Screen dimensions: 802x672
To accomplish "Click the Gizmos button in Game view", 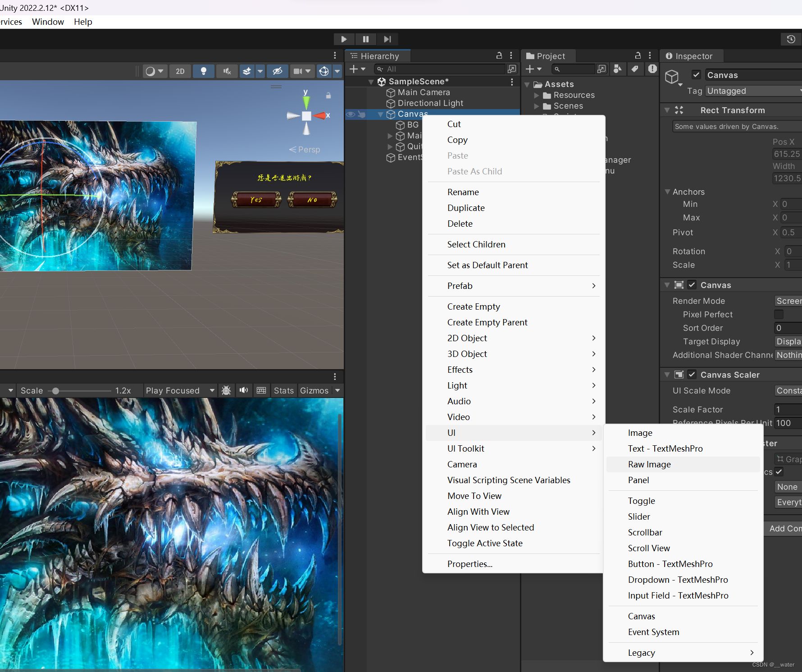I will coord(314,390).
